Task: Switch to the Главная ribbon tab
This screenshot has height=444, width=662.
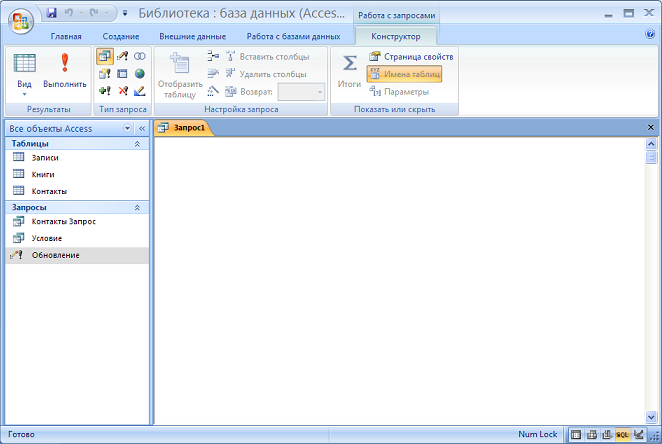Action: pyautogui.click(x=66, y=36)
